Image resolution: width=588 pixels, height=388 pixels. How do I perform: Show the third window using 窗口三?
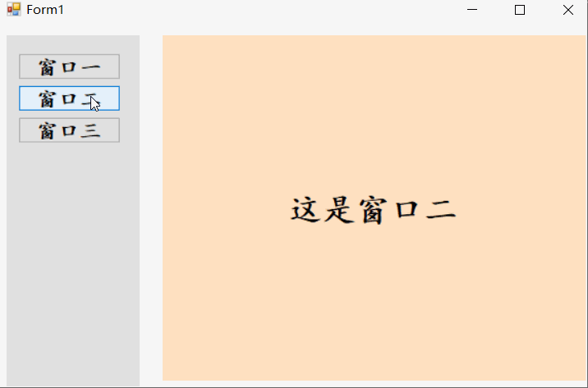(69, 130)
